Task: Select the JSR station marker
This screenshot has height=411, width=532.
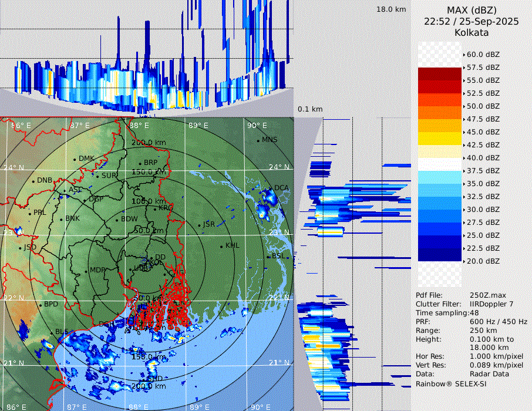Action: 198,225
